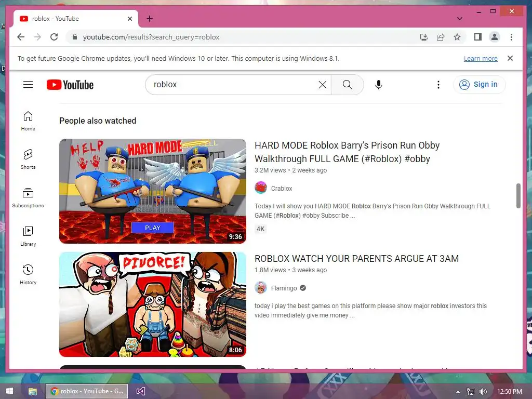Reload the YouTube results page
Screen dimensions: 532x399
click(x=54, y=37)
